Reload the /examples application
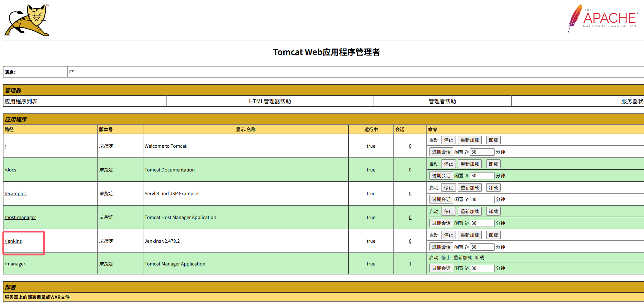 coord(470,188)
